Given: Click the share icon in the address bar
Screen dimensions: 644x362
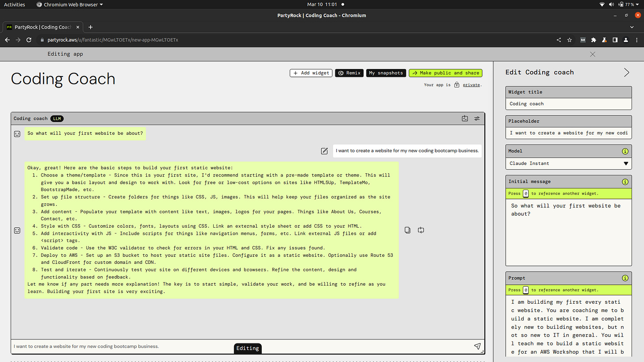Looking at the screenshot, I should 559,40.
